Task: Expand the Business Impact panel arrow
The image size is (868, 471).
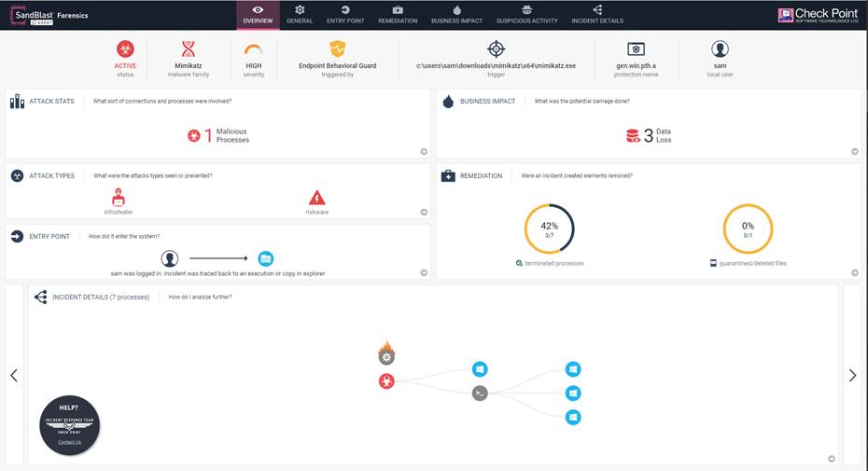Action: pos(854,151)
